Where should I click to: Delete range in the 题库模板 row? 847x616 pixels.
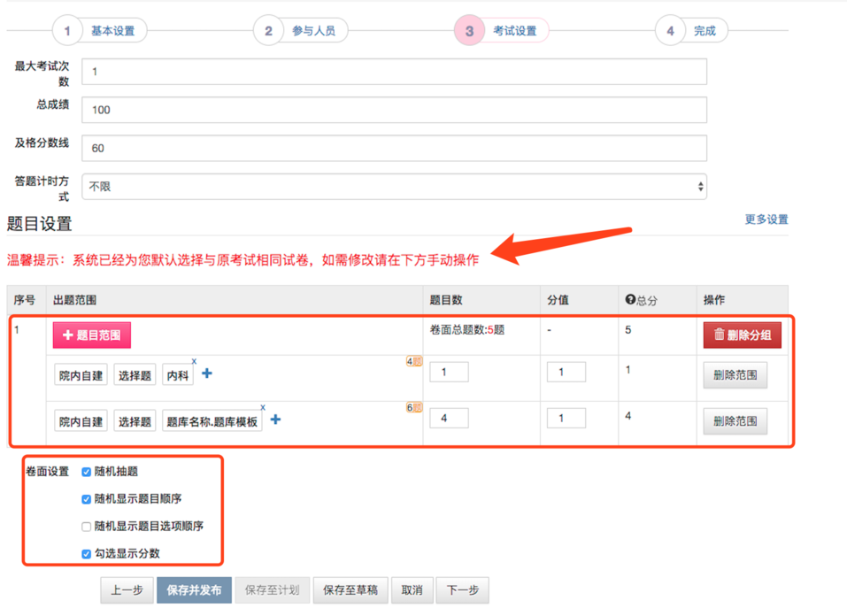tap(735, 421)
